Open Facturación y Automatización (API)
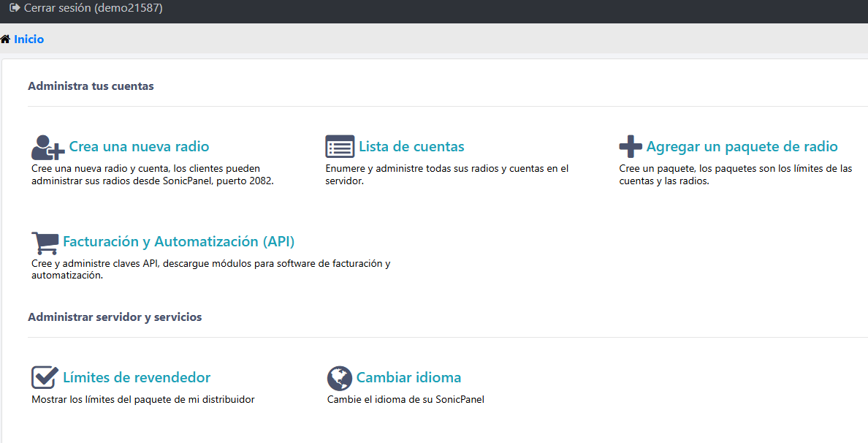 [178, 241]
